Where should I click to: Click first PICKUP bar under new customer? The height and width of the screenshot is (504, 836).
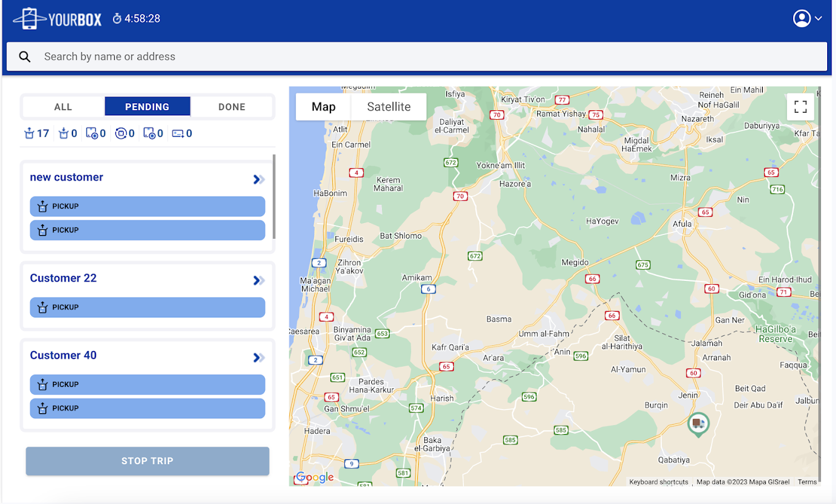click(x=148, y=206)
